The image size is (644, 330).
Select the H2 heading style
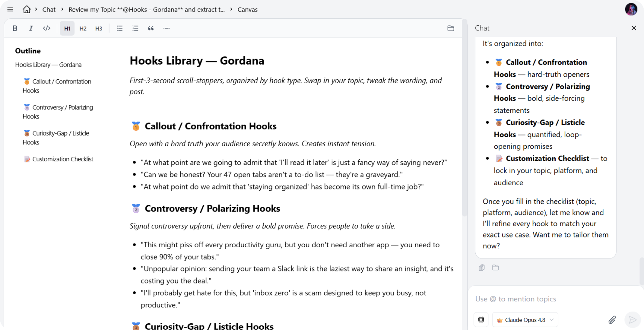point(83,28)
